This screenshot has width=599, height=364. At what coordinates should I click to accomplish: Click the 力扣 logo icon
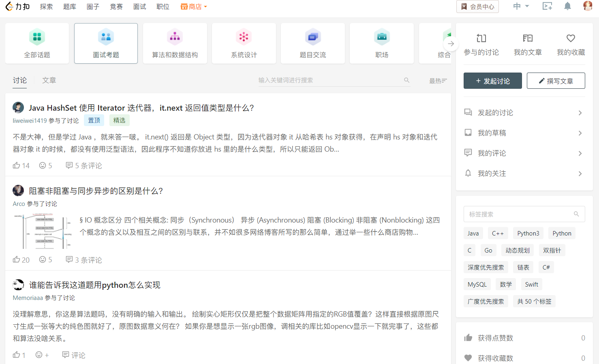pyautogui.click(x=9, y=6)
